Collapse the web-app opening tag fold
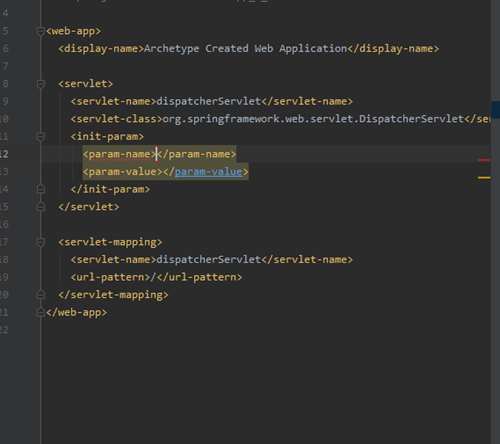 coord(40,32)
